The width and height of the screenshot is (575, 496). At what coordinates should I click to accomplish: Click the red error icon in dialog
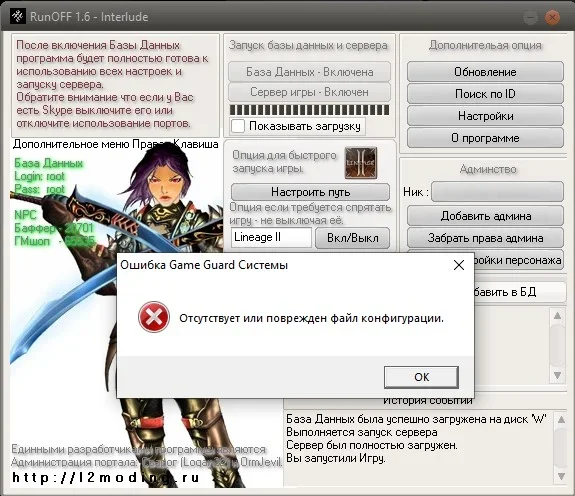pyautogui.click(x=154, y=317)
